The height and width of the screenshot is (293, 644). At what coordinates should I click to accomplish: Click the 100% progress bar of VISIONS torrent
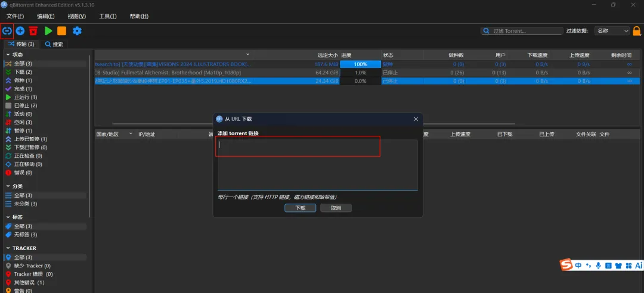click(360, 64)
